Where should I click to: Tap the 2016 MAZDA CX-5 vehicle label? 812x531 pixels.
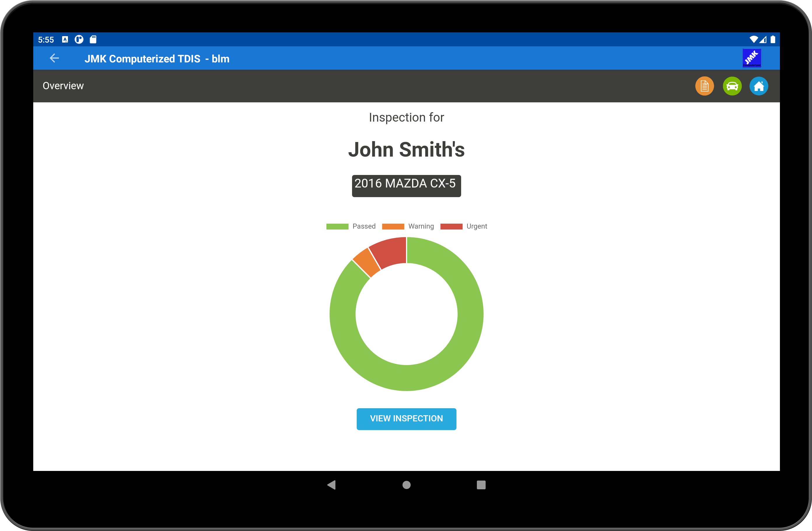(406, 185)
